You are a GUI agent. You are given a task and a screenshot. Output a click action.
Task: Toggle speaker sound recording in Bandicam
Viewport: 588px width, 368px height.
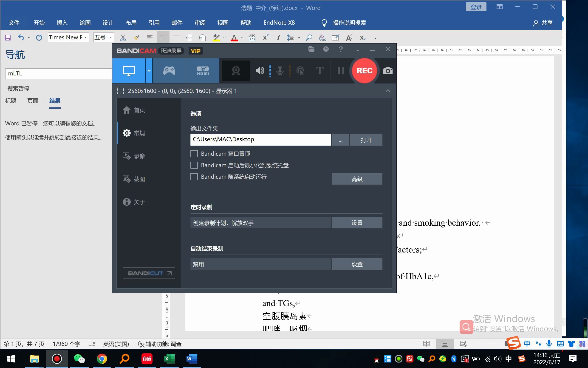pos(260,71)
